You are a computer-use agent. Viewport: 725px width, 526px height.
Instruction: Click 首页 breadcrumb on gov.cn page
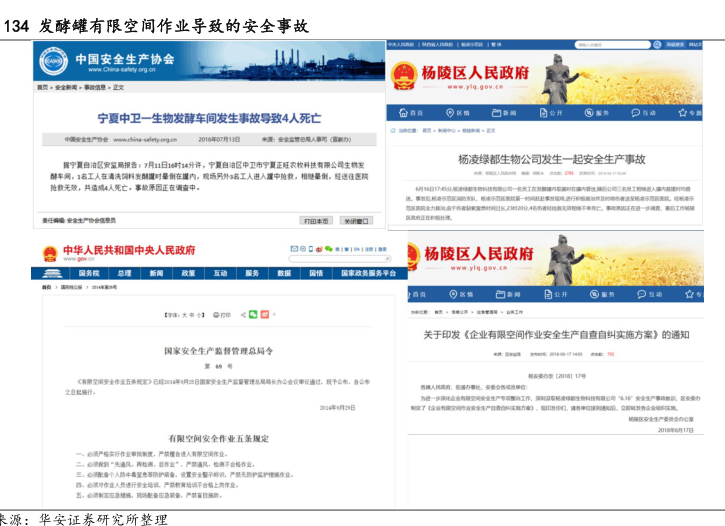point(46,287)
